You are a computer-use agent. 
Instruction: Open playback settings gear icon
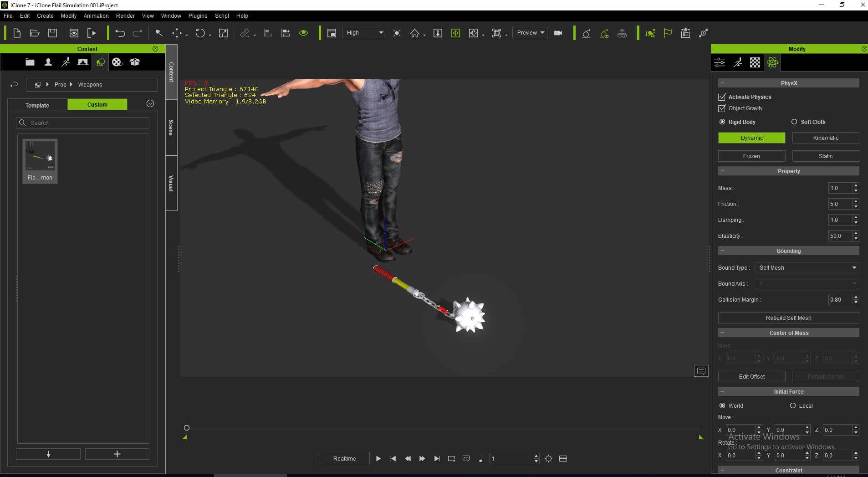pos(549,458)
